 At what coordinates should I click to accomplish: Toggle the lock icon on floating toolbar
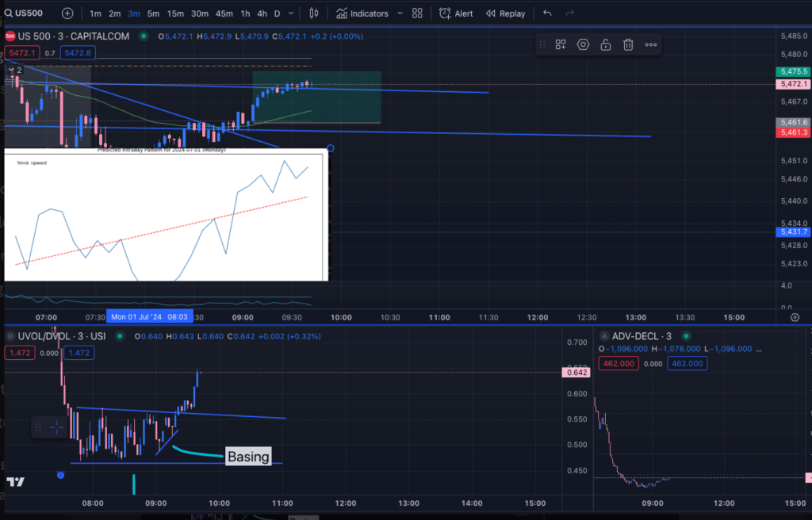(605, 45)
